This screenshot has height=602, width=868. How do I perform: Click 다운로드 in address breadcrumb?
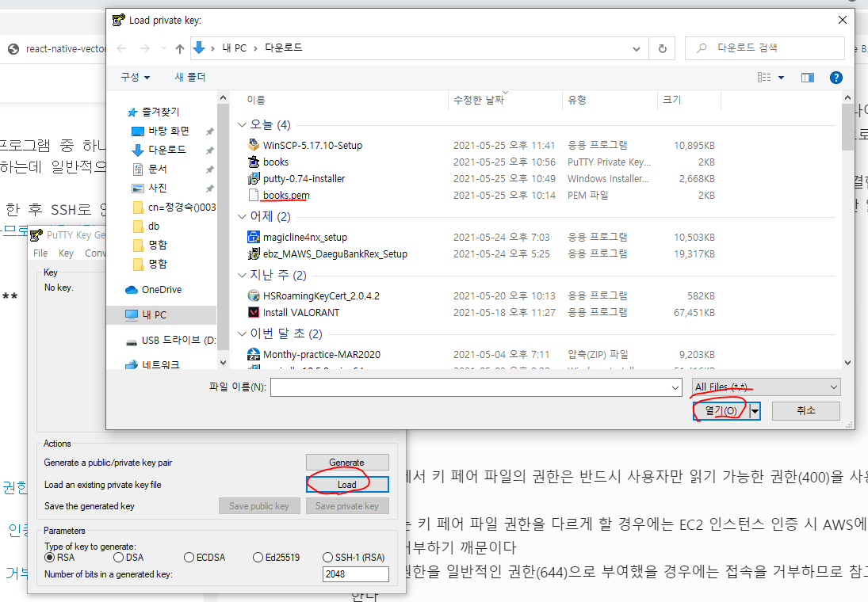284,48
